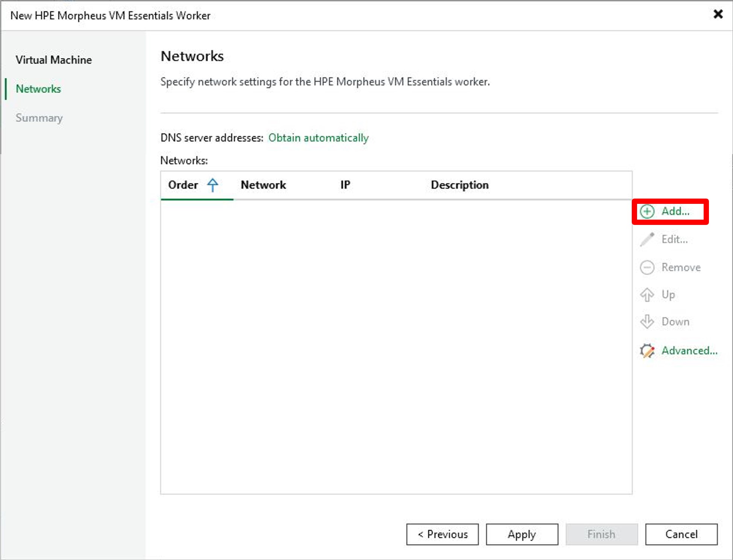Click the Up label to reorder

tap(668, 294)
